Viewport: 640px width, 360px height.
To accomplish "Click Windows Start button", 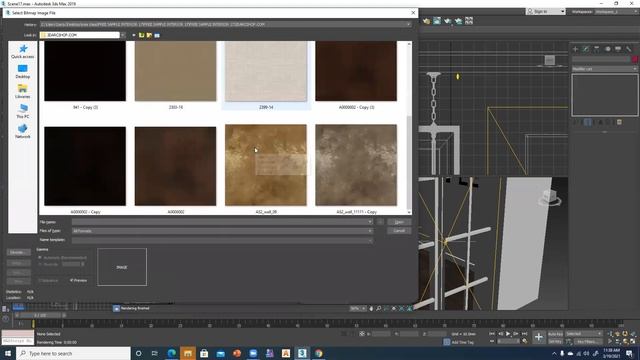I will (x=7, y=353).
